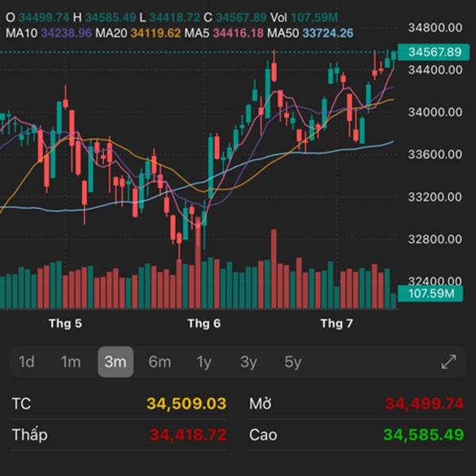Viewport: 476px width, 476px height.
Task: Switch to the 6m timeframe
Action: pos(159,362)
